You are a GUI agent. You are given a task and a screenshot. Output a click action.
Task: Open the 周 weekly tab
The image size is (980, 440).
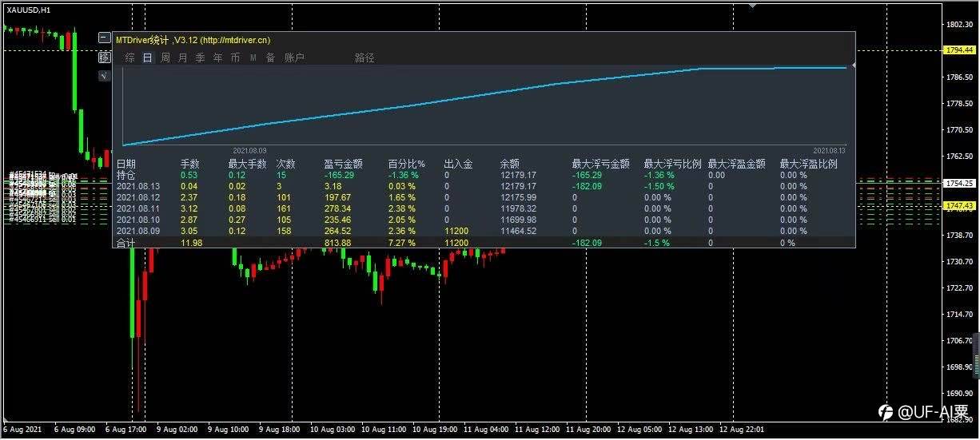point(165,57)
